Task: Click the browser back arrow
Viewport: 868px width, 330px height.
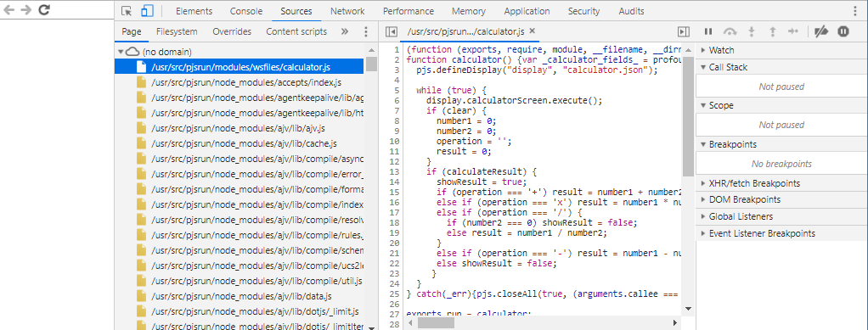Action: click(9, 10)
